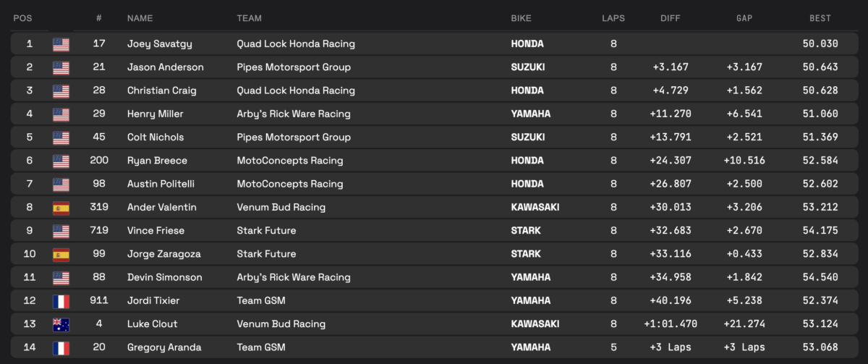Click Devin Simonson's best lap time 54.540
Image resolution: width=868 pixels, height=364 pixels.
point(820,277)
